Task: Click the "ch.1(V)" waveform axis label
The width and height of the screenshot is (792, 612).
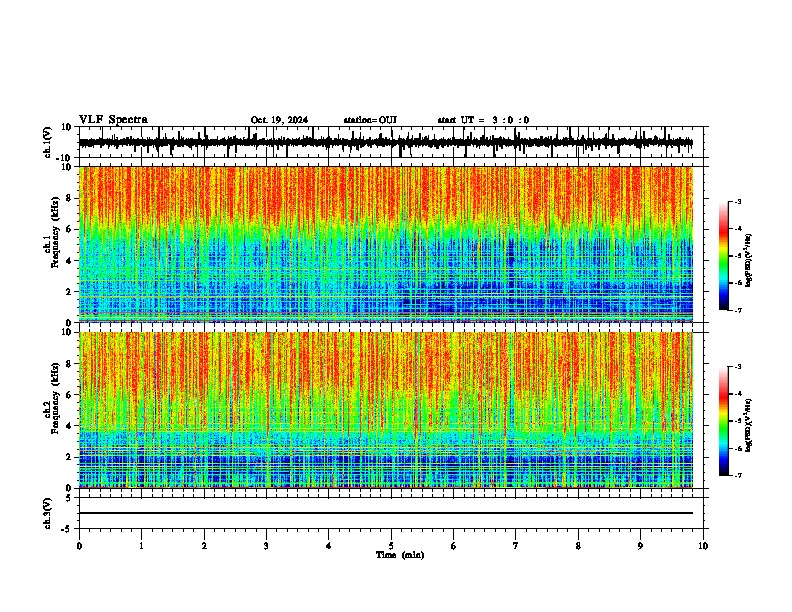Action: (x=48, y=142)
